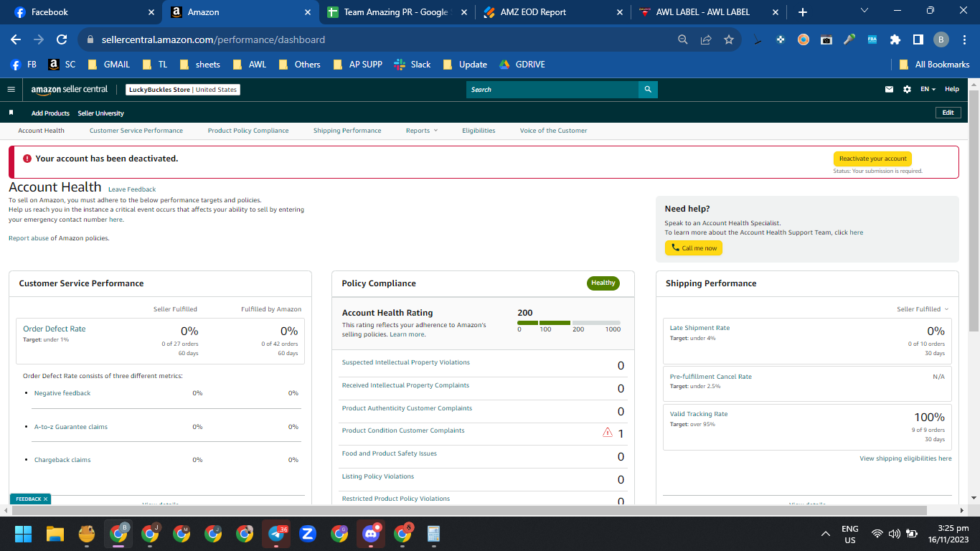This screenshot has width=980, height=551.
Task: Open the View shipping eligibilities here link
Action: click(x=905, y=458)
